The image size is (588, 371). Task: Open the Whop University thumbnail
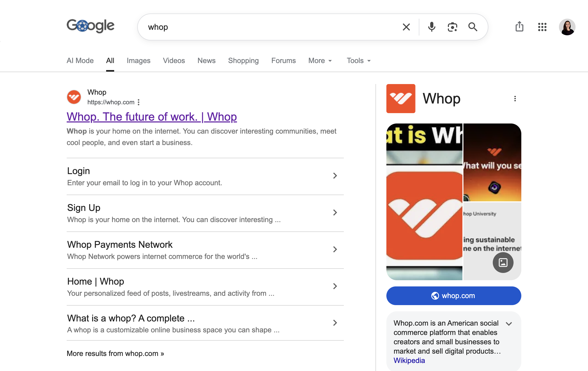tap(492, 241)
